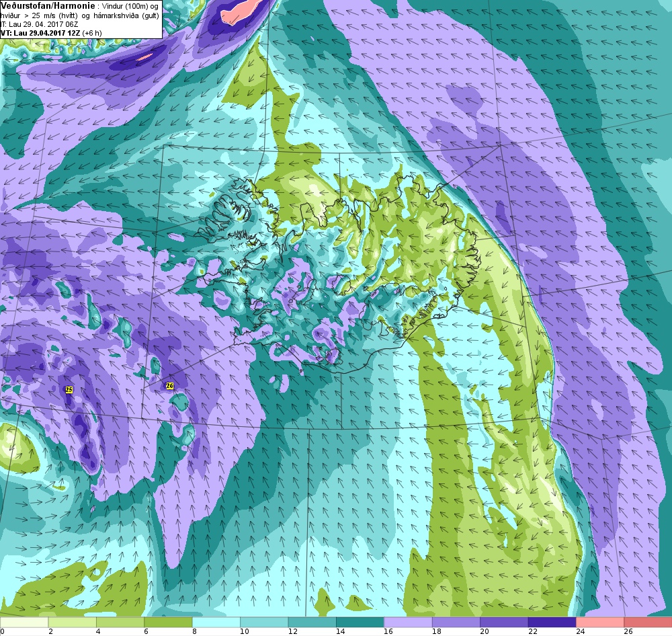Click the legend scale label 8
This screenshot has width=672, height=636.
tap(194, 631)
